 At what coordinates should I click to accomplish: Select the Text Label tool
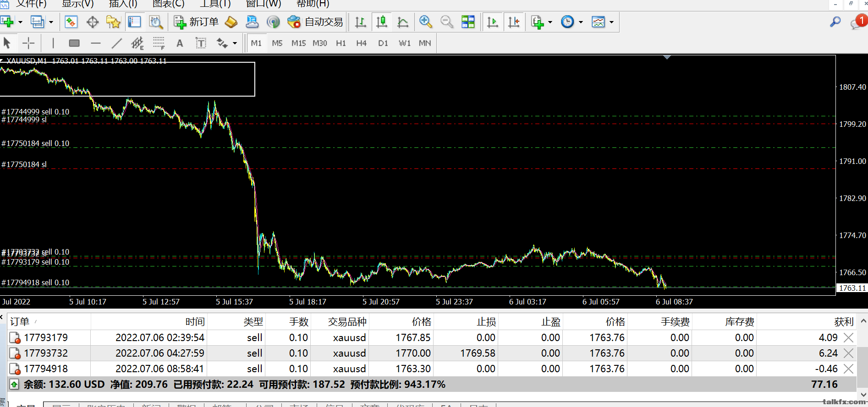(x=201, y=43)
